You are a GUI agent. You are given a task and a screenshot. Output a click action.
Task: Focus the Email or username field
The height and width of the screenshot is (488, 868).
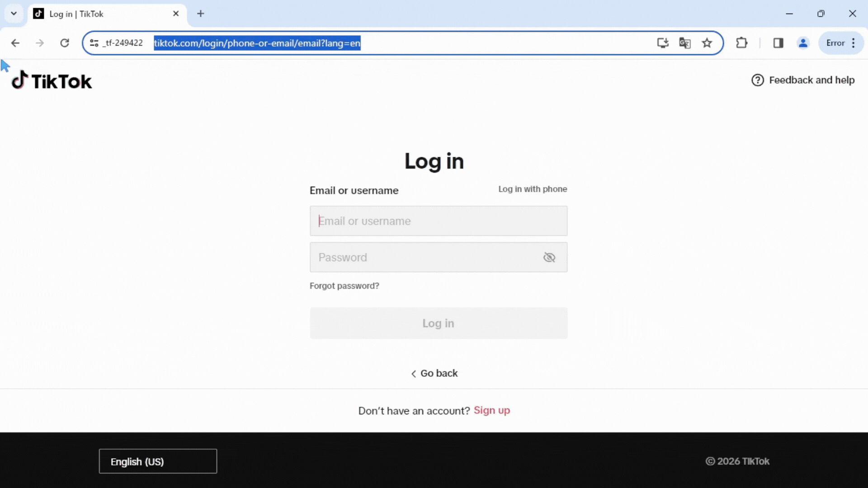438,221
